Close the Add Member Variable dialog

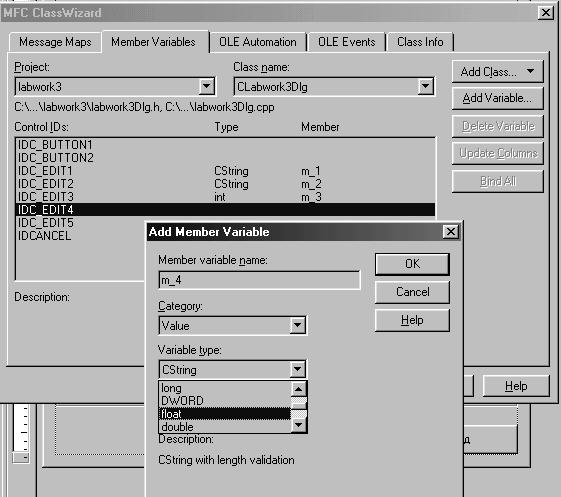click(451, 232)
